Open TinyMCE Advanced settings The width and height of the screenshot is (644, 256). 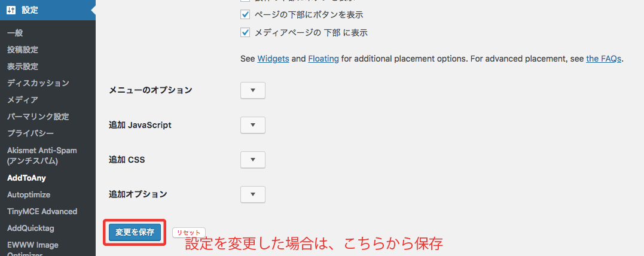[x=42, y=211]
